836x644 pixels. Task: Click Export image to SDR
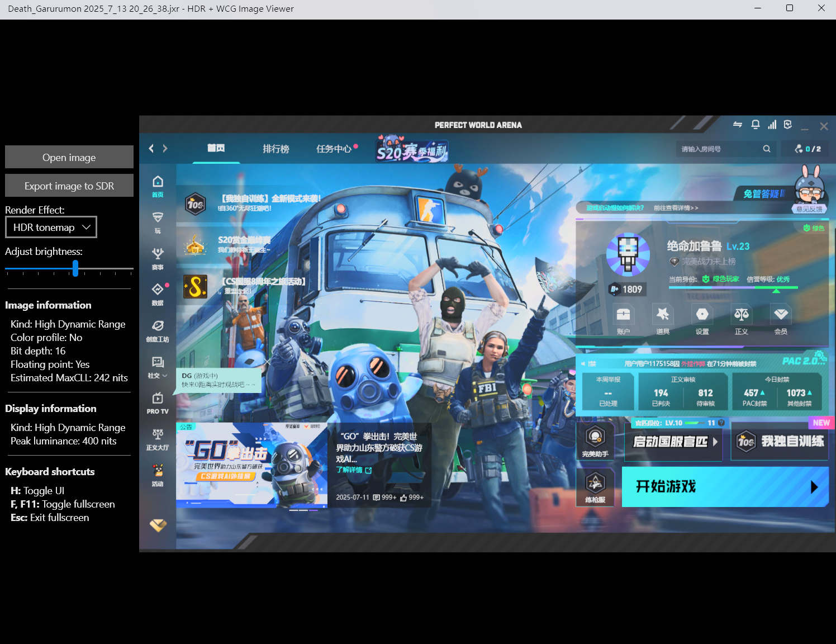[x=69, y=186]
